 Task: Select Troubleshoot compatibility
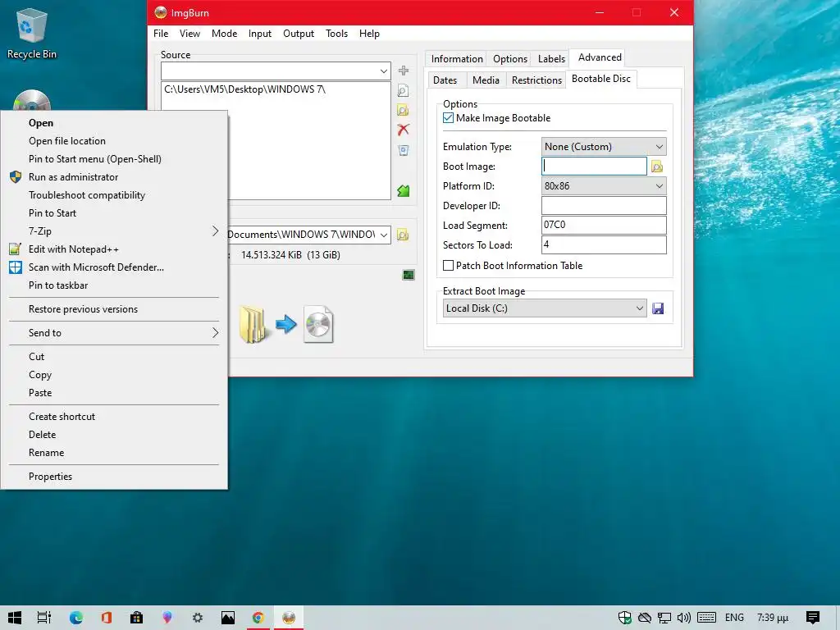click(x=114, y=195)
